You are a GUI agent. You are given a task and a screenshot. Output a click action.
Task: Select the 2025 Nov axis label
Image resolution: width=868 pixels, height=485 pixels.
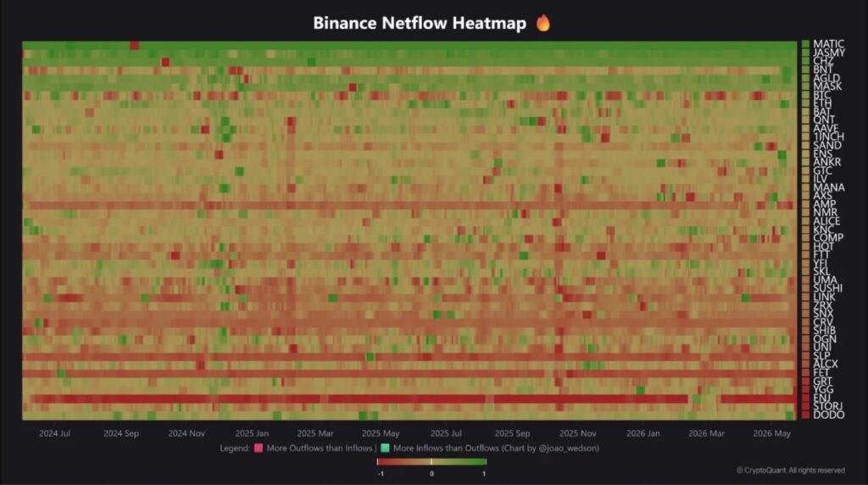[577, 433]
